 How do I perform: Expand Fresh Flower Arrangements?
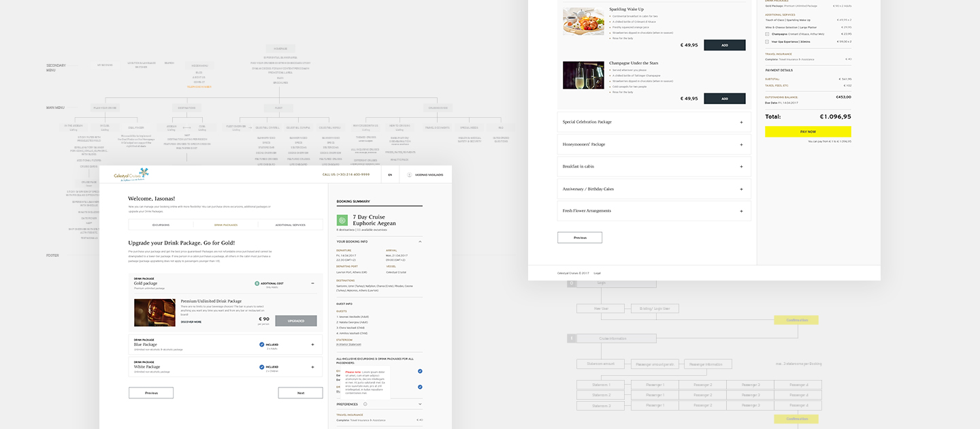pos(741,211)
